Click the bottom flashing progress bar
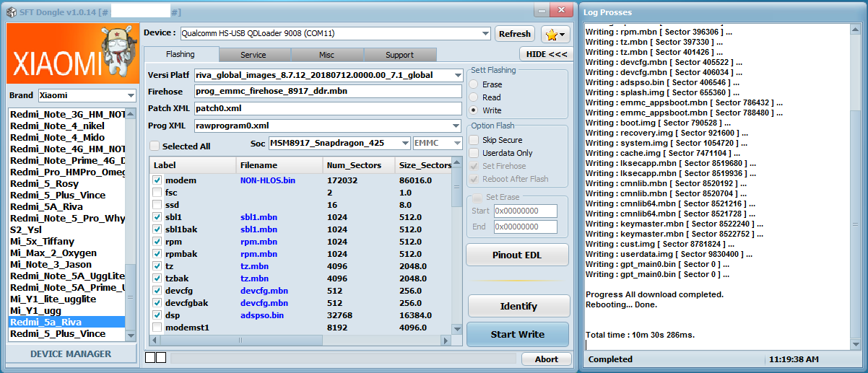 344,358
